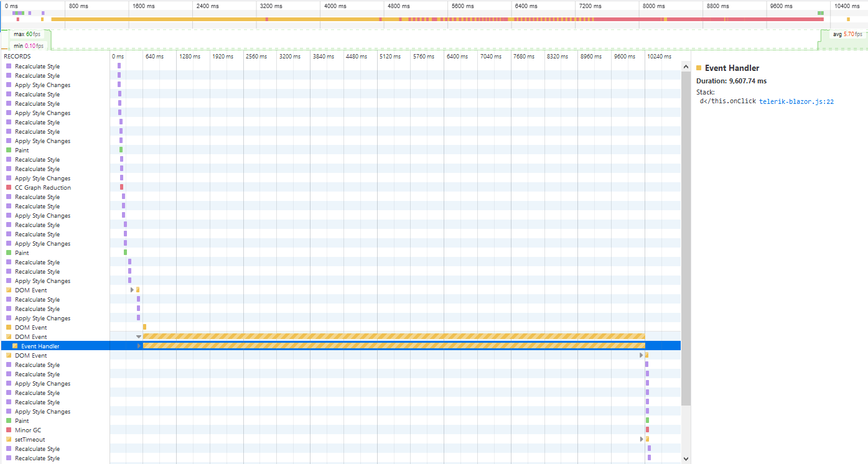Screen dimensions: 868x464
Task: Click the red bar in CC Graph Reduction row
Action: [x=121, y=187]
